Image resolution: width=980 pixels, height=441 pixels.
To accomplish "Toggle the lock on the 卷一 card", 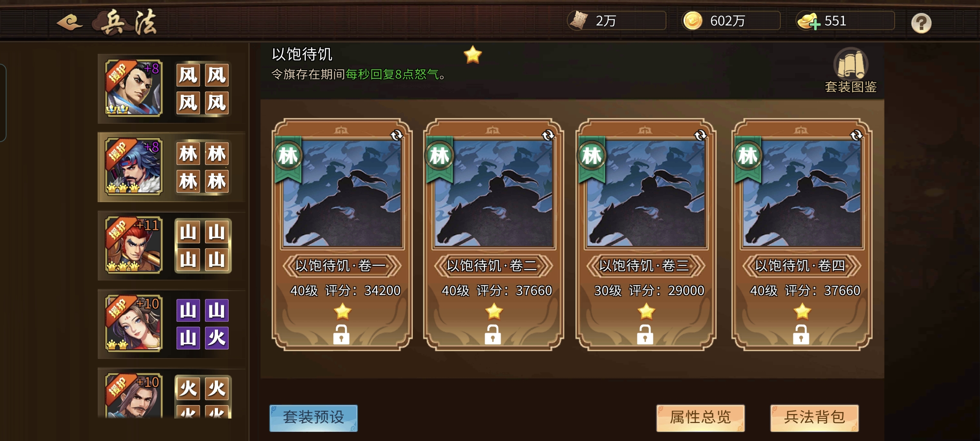I will 341,334.
